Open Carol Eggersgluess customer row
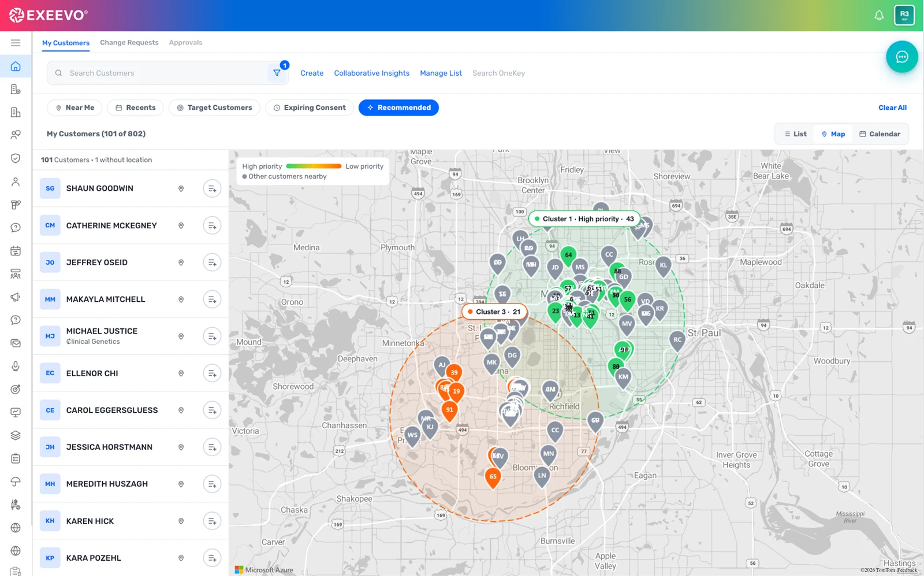 pyautogui.click(x=131, y=410)
